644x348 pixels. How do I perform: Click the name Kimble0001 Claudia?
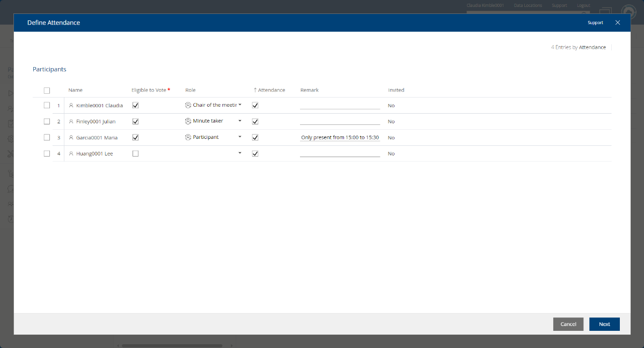[99, 106]
